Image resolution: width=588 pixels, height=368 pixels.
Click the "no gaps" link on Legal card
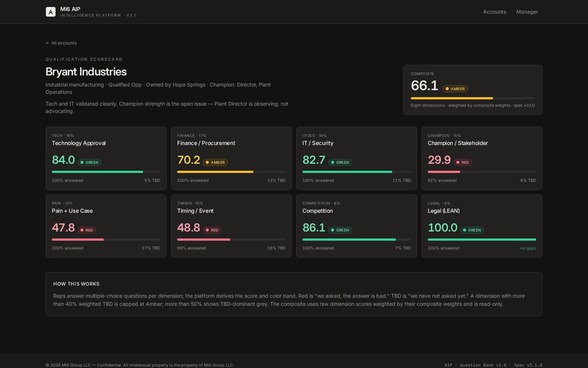[x=528, y=248]
